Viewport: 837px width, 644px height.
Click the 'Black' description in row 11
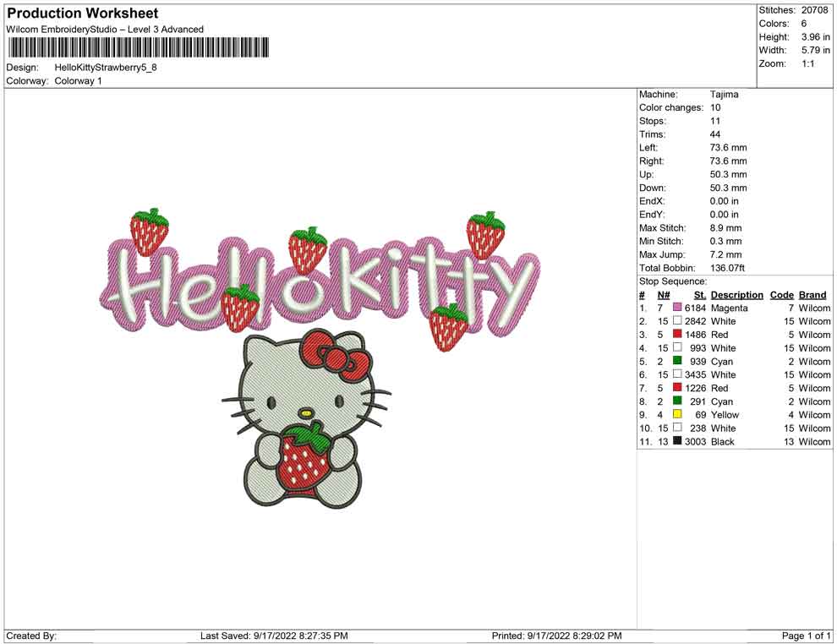click(723, 442)
